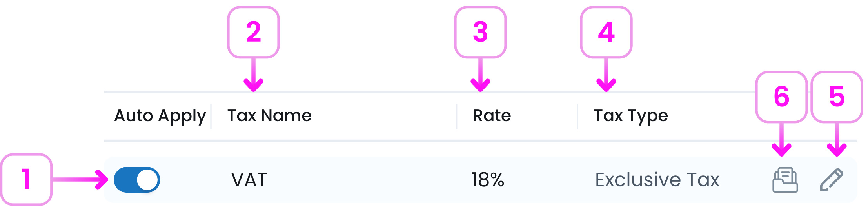Click annotation marker number 1
Image resolution: width=868 pixels, height=206 pixels.
point(26,179)
